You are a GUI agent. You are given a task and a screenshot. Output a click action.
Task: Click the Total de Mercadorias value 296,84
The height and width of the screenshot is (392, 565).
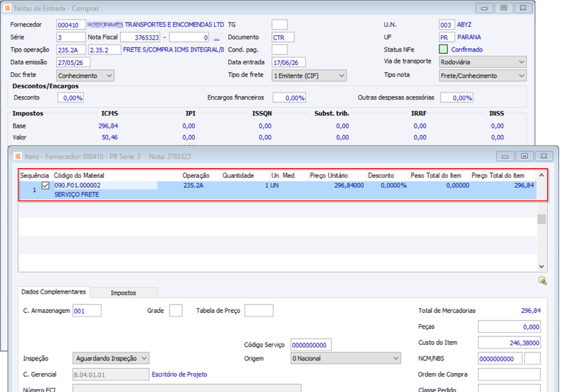point(531,311)
